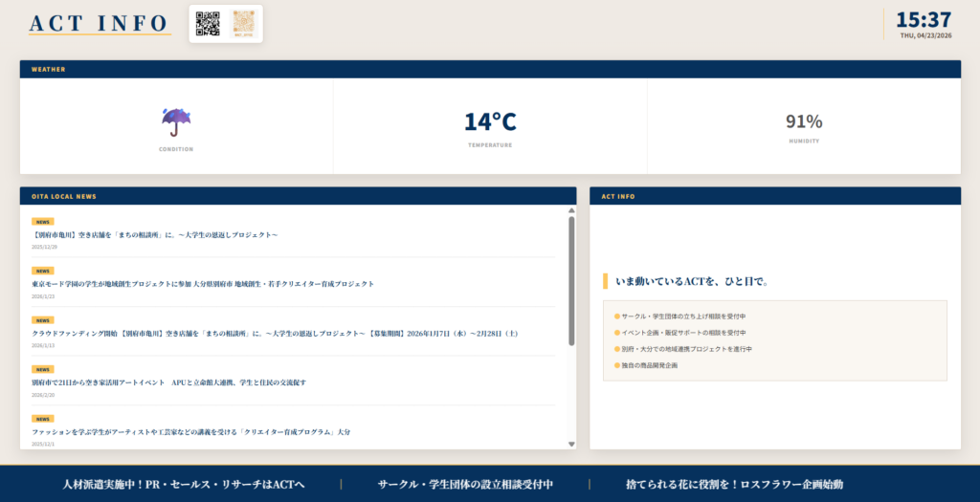The width and height of the screenshot is (980, 502).
Task: Click the news list scroll-up arrow
Action: (x=571, y=210)
